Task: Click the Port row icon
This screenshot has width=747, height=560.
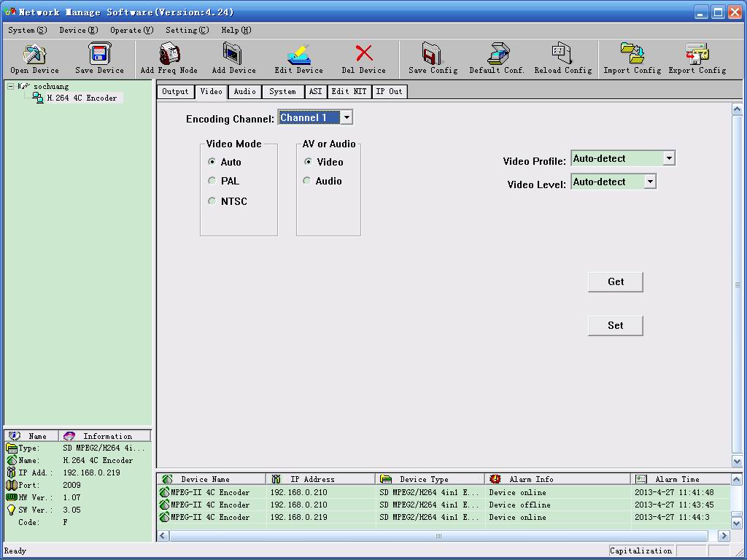Action: point(12,485)
